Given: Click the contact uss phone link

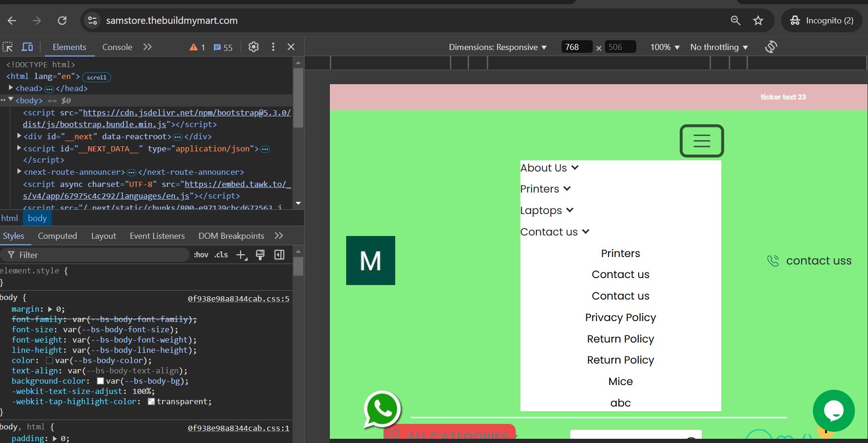Looking at the screenshot, I should 810,261.
